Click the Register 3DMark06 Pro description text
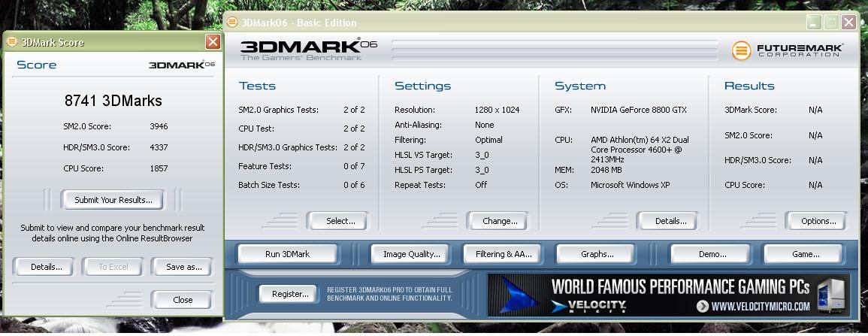868x336 pixels. tap(390, 294)
